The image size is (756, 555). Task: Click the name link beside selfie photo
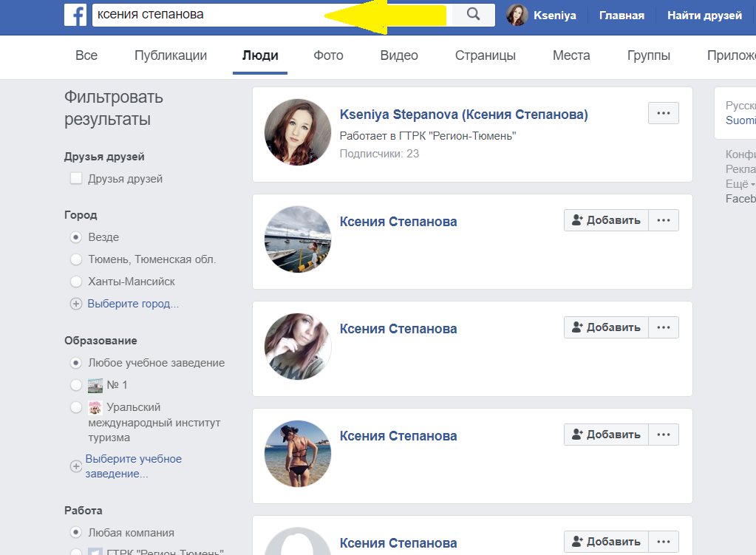[x=398, y=329]
